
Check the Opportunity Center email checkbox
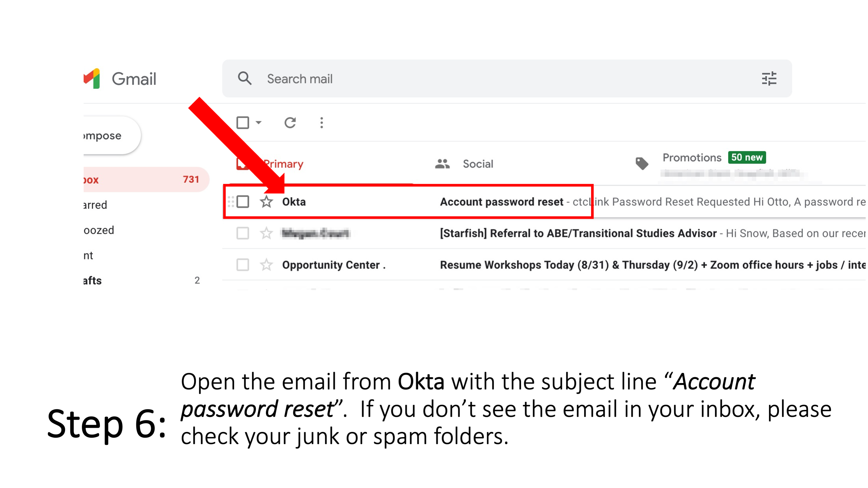point(243,265)
